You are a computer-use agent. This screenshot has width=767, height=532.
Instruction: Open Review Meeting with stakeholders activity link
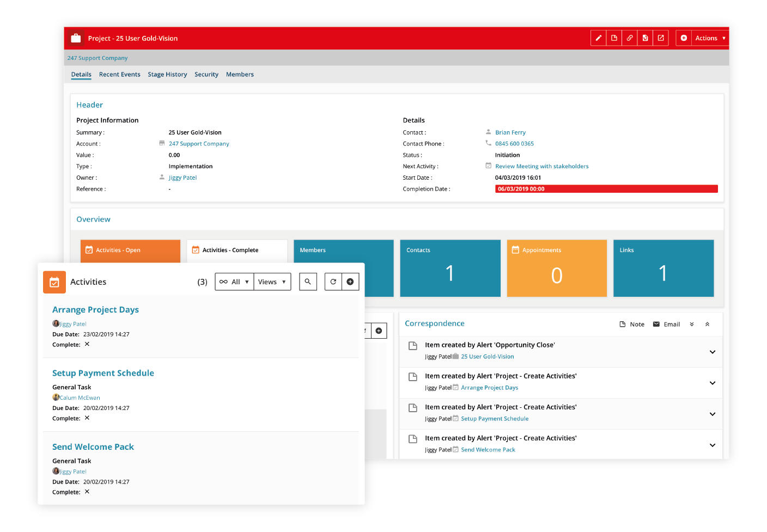coord(542,167)
